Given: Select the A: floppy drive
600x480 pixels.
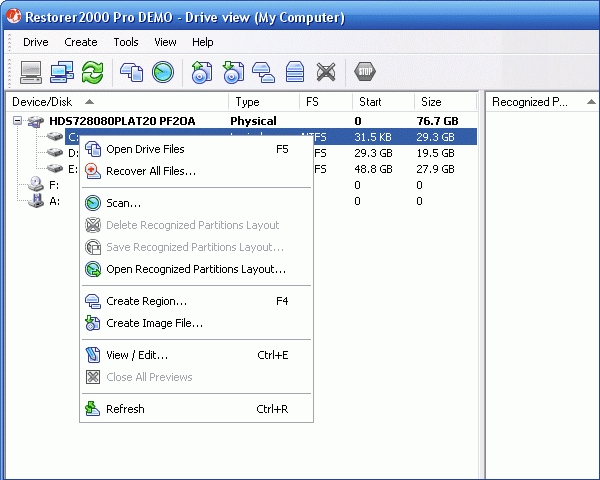Looking at the screenshot, I should (x=54, y=201).
